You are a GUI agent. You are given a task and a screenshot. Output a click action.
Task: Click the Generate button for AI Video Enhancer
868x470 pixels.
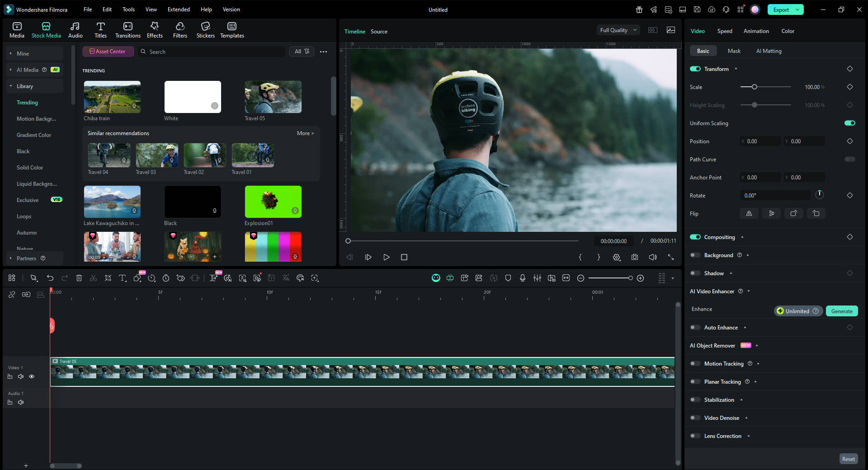(x=841, y=311)
